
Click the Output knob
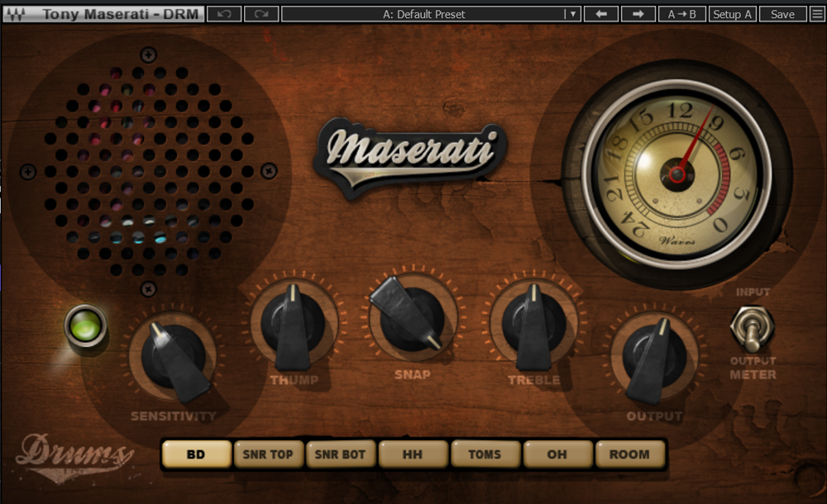(x=654, y=359)
